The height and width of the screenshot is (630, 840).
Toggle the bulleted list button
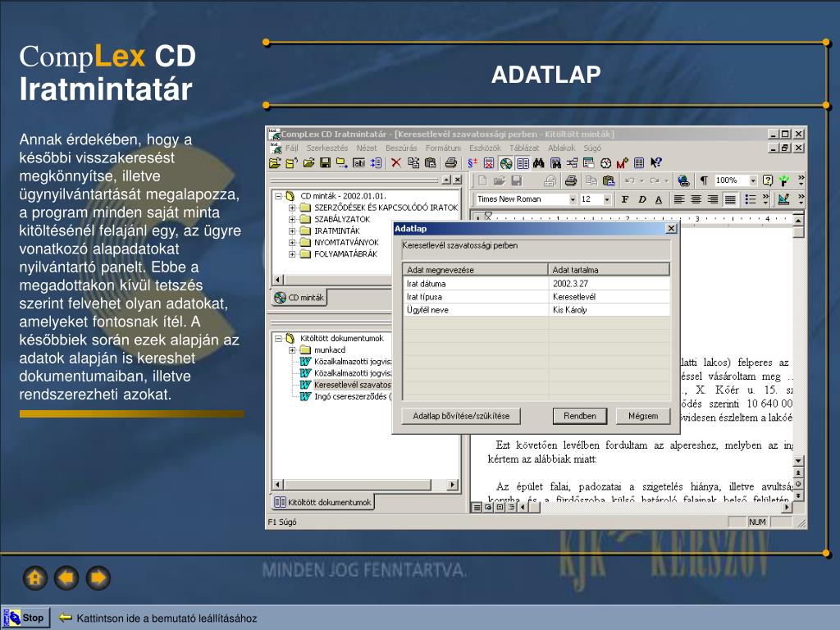pyautogui.click(x=751, y=199)
